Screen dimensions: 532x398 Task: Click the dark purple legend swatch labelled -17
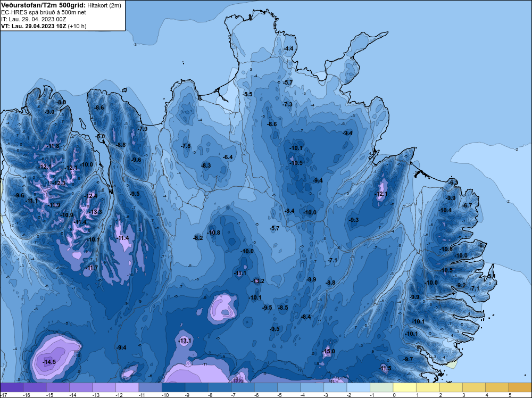pyautogui.click(x=12, y=387)
